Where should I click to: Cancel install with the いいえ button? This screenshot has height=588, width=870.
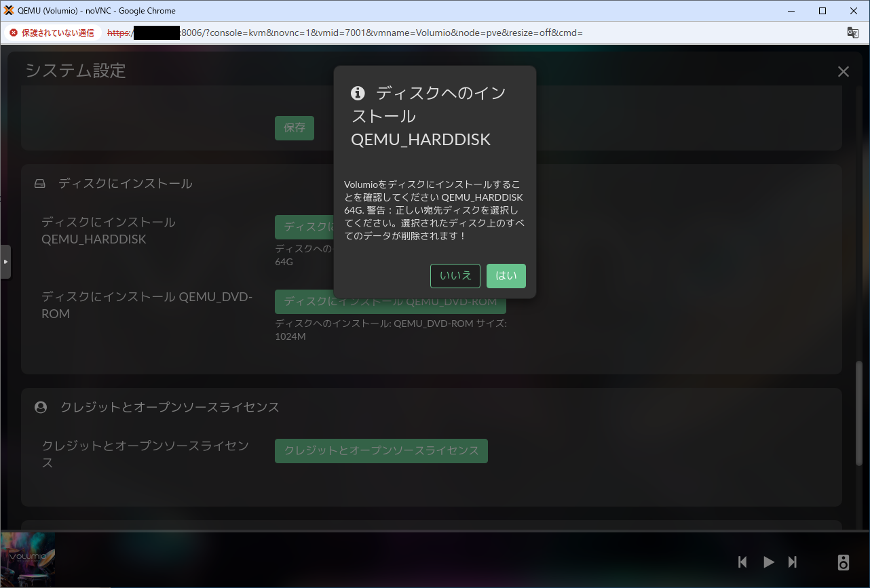pyautogui.click(x=455, y=276)
